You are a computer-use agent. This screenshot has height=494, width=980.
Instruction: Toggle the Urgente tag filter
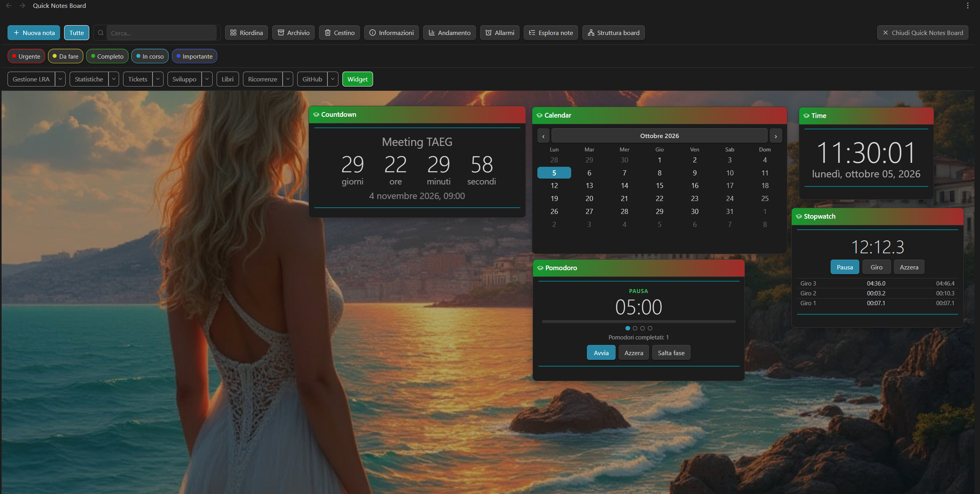26,56
